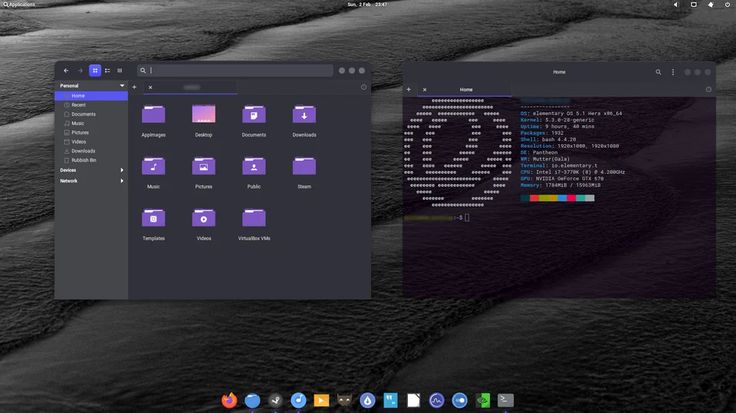This screenshot has height=413, width=736.
Task: Expand the Network sidebar section
Action: [x=122, y=181]
